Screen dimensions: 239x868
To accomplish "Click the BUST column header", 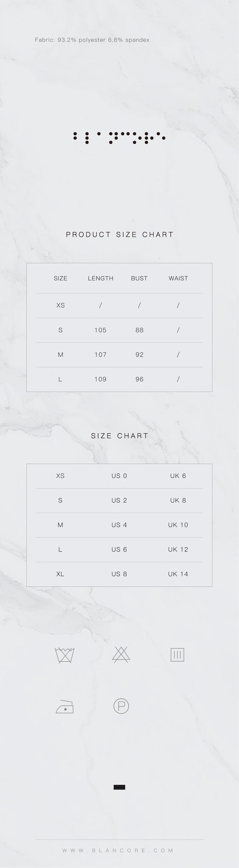I will (x=139, y=278).
